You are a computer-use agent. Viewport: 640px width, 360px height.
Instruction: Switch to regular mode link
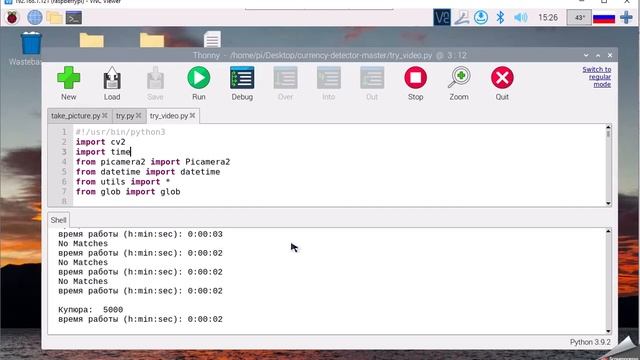[x=597, y=77]
